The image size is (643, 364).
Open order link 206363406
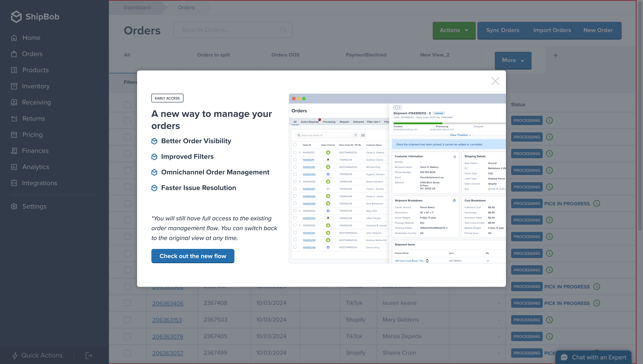click(168, 303)
